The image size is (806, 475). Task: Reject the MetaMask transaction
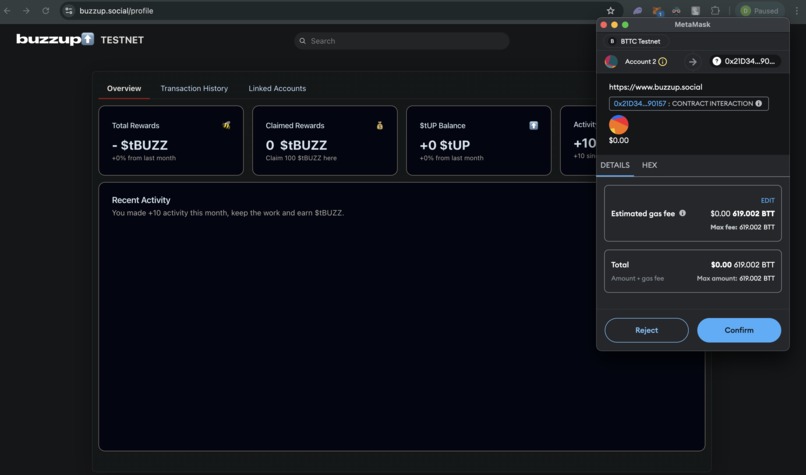tap(646, 330)
